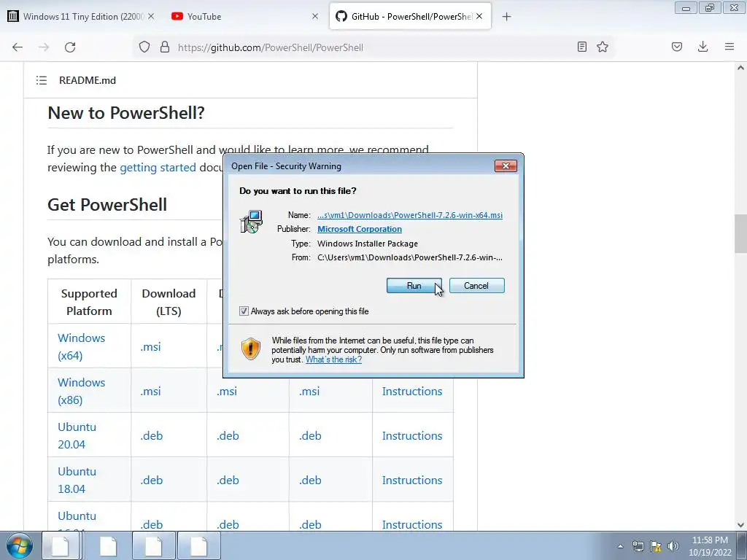Click the browser forward arrow
The image size is (747, 560).
(x=44, y=47)
